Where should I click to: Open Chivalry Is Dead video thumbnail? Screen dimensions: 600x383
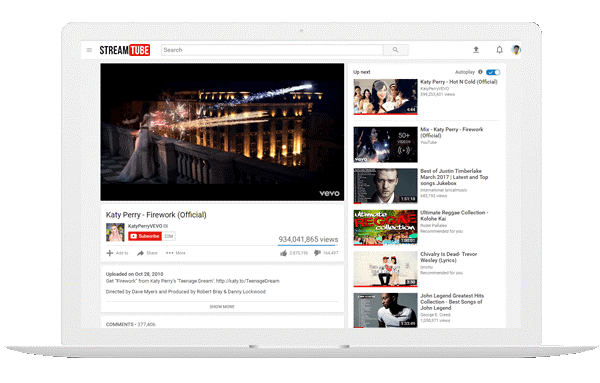[x=385, y=269]
